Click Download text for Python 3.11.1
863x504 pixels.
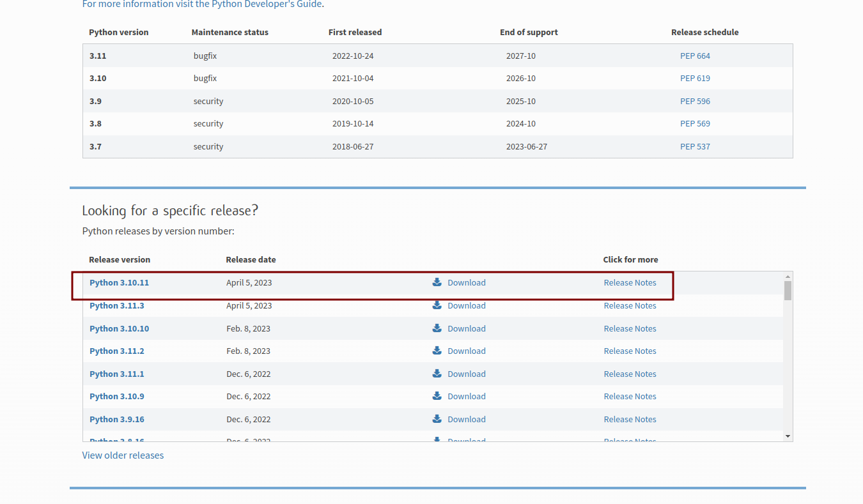coord(467,374)
